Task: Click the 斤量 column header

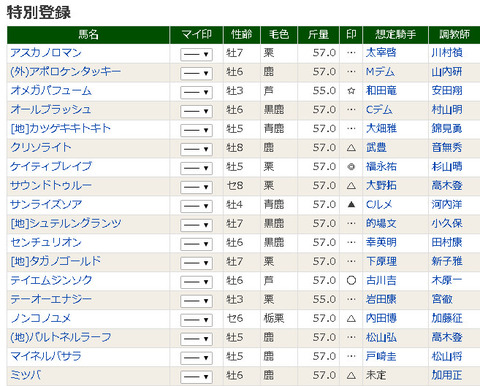Action: (318, 35)
